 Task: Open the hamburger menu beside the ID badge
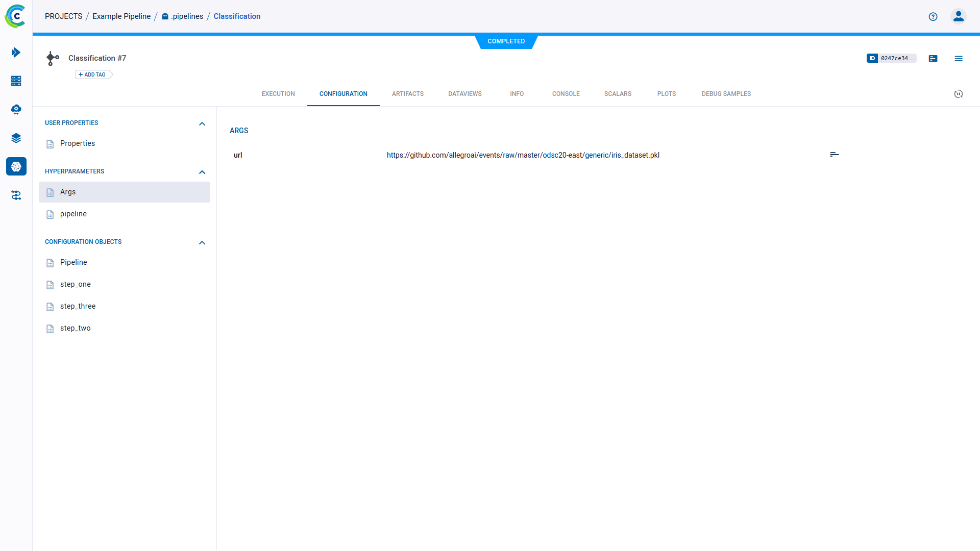(959, 58)
